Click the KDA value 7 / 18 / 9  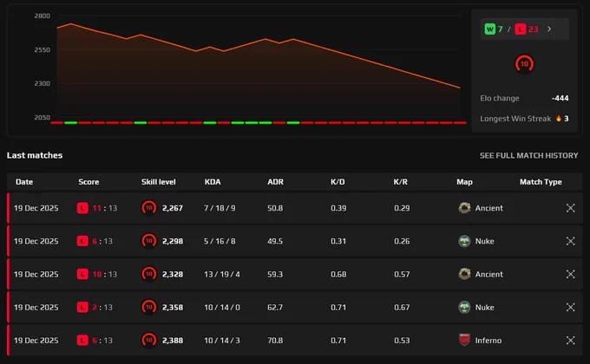coord(220,208)
